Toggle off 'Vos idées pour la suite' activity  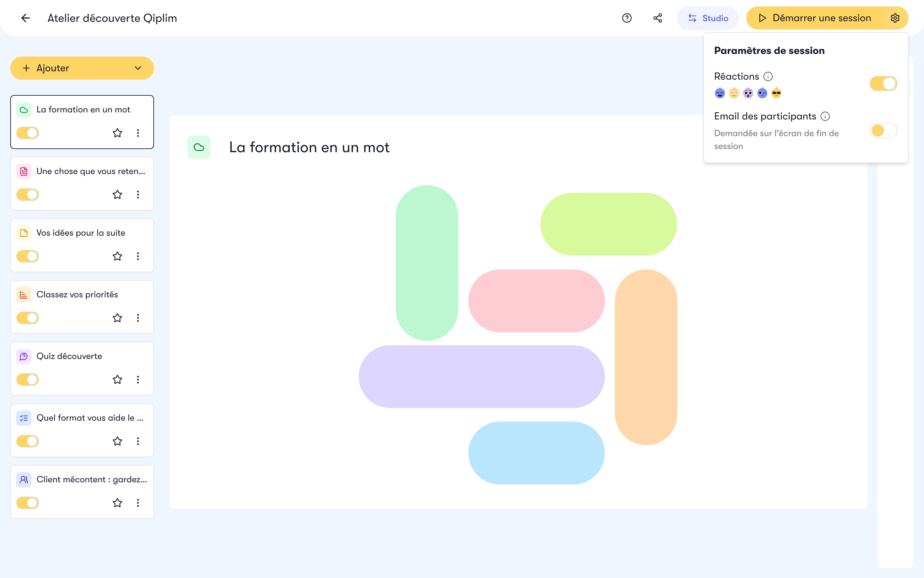pyautogui.click(x=28, y=256)
